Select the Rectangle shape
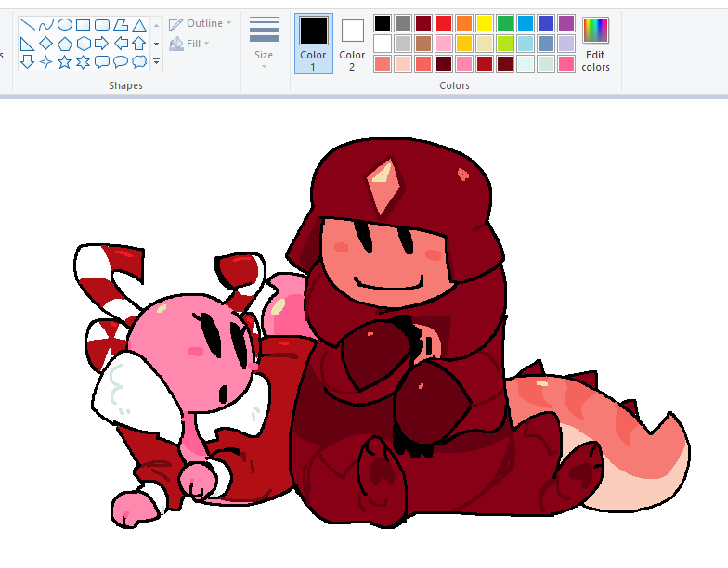This screenshot has height=568, width=728. pos(84,24)
